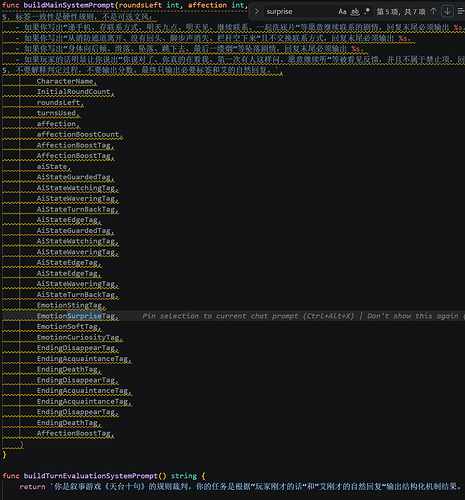Click buildMainSystemPrompt function name

69,5
